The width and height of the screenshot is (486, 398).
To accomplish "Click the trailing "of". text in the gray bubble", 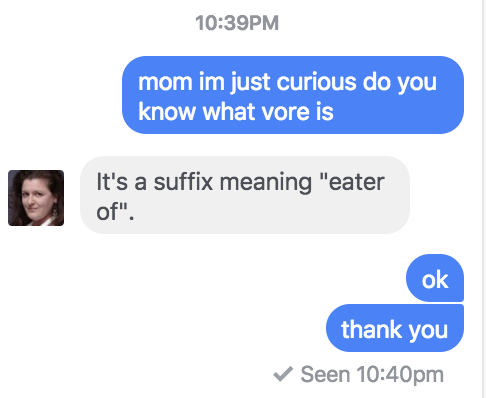I will [x=115, y=212].
